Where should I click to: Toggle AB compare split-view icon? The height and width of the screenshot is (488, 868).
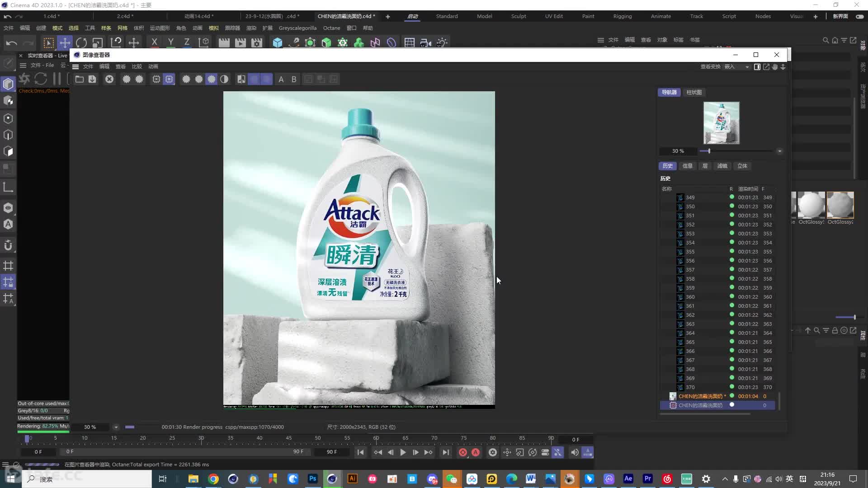(241, 79)
